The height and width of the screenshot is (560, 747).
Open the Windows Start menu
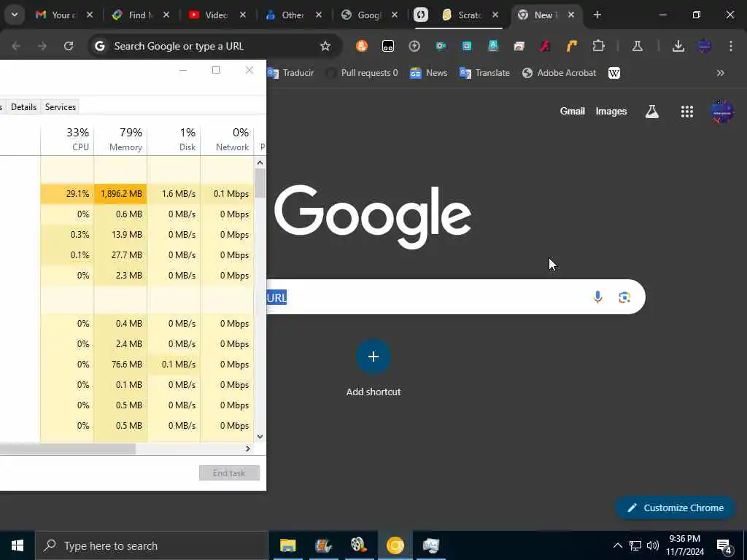click(x=18, y=545)
